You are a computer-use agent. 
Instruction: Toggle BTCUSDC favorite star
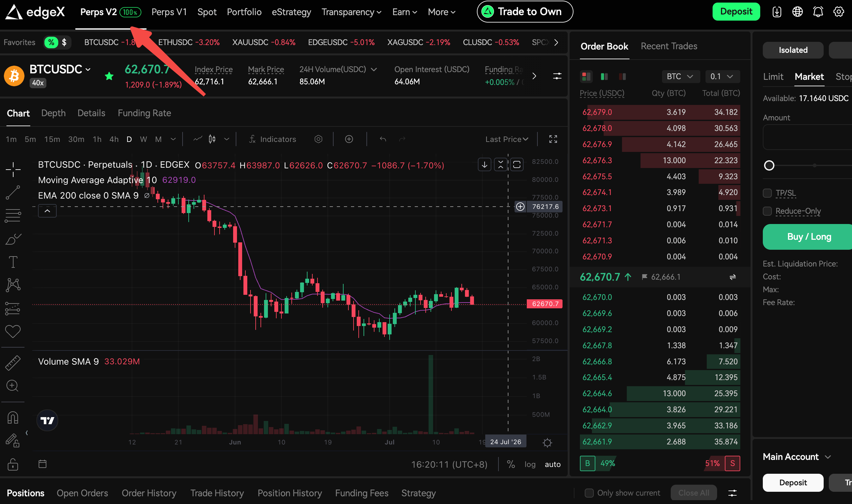[109, 76]
